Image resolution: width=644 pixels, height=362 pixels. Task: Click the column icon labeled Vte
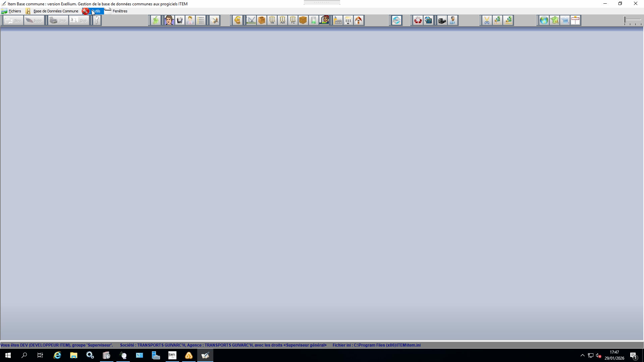pos(272,20)
